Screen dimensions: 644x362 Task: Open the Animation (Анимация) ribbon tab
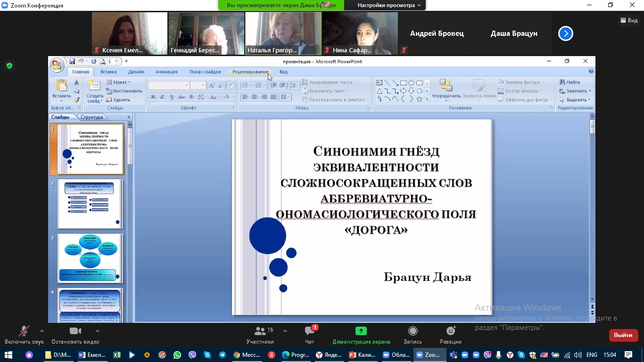tap(166, 72)
